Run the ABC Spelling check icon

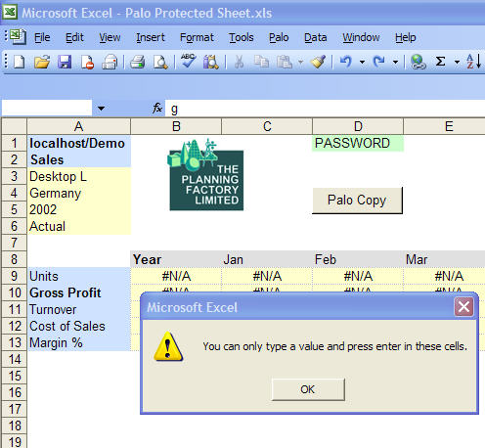(189, 61)
